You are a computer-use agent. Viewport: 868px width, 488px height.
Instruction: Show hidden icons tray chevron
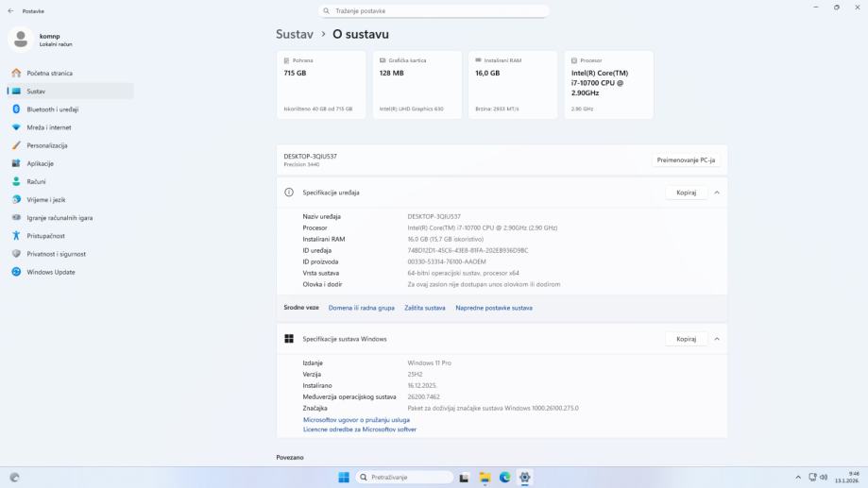[x=798, y=477]
